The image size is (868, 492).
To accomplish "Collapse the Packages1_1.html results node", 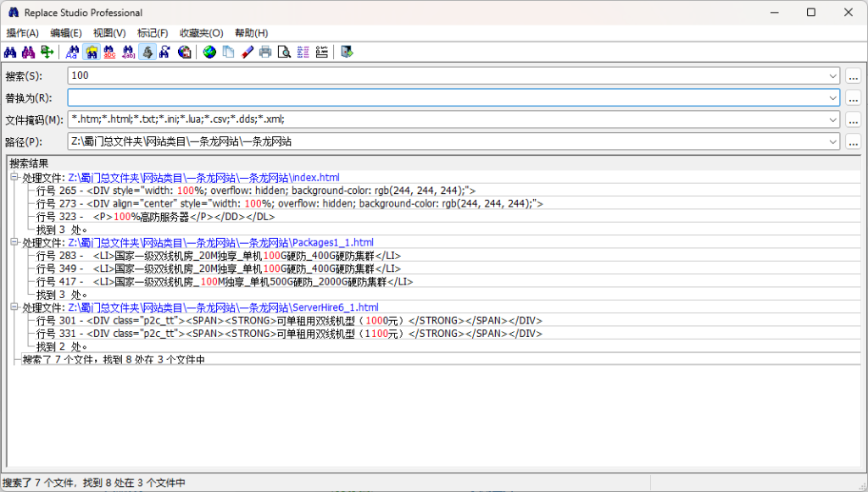I will (x=14, y=242).
